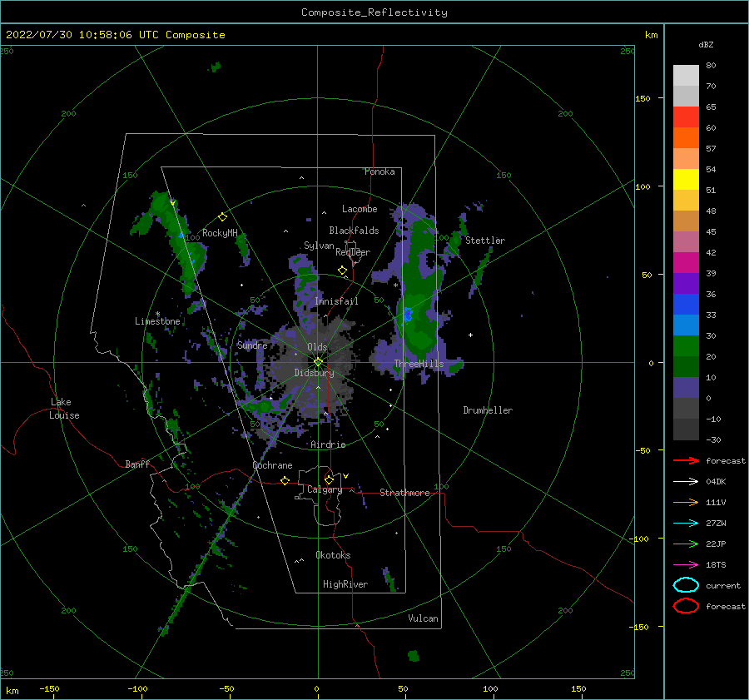Click the 04DK legend label
The image size is (749, 700).
[716, 482]
